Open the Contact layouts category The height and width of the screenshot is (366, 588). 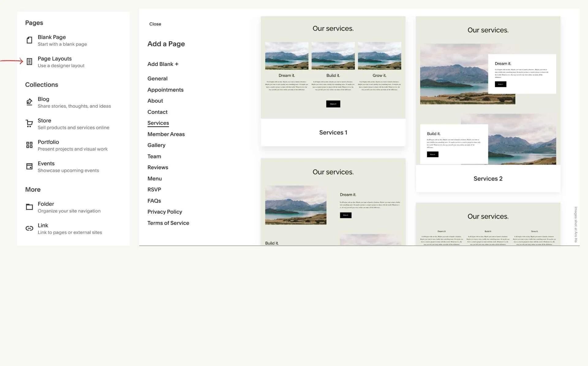click(157, 112)
